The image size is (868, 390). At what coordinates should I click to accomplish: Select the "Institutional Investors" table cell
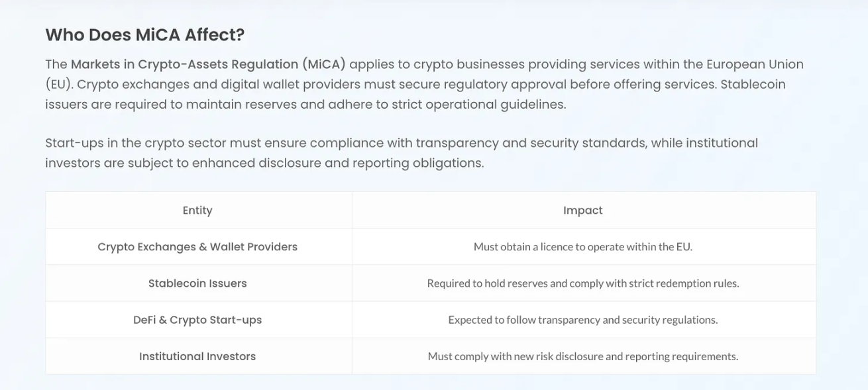(x=197, y=356)
